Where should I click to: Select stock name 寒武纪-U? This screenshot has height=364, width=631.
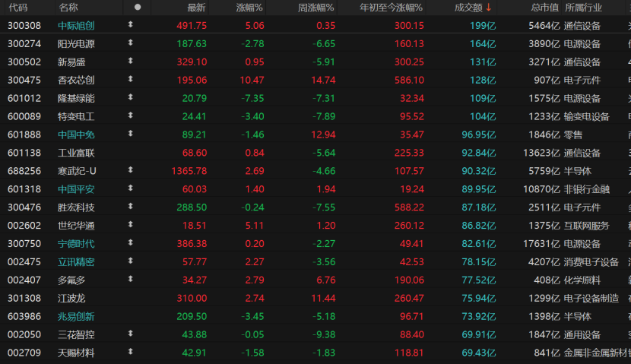click(x=77, y=171)
